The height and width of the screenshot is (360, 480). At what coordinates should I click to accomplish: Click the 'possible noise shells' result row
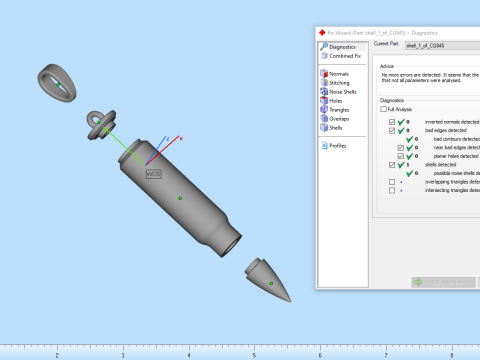click(443, 173)
